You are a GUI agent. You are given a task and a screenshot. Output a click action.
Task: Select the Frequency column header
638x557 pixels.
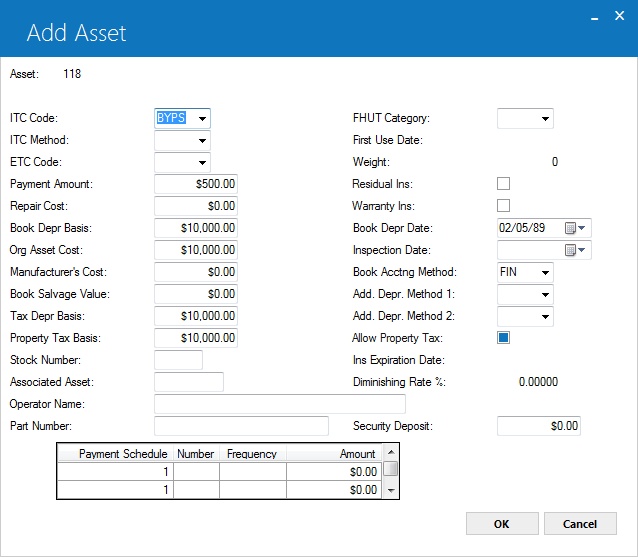[253, 454]
